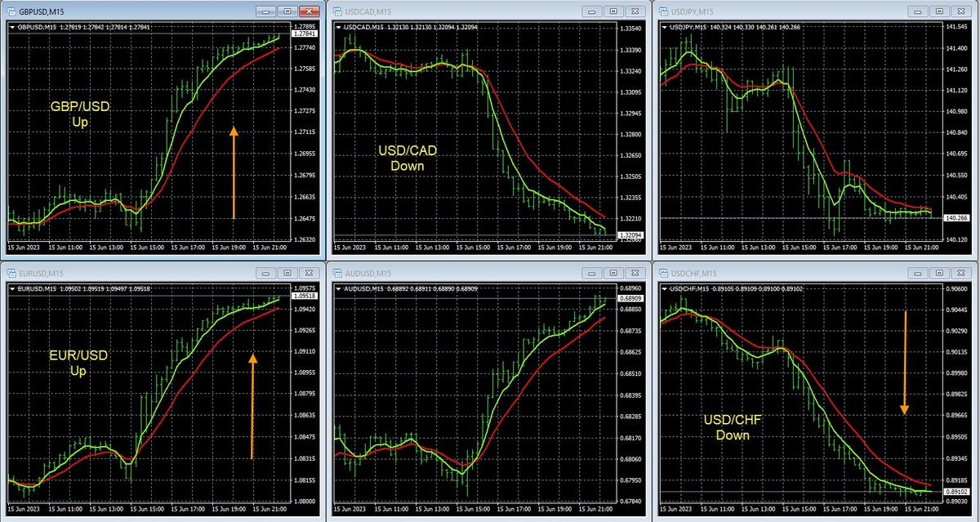Minimize the USDCHF,M15 chart window

[918, 272]
